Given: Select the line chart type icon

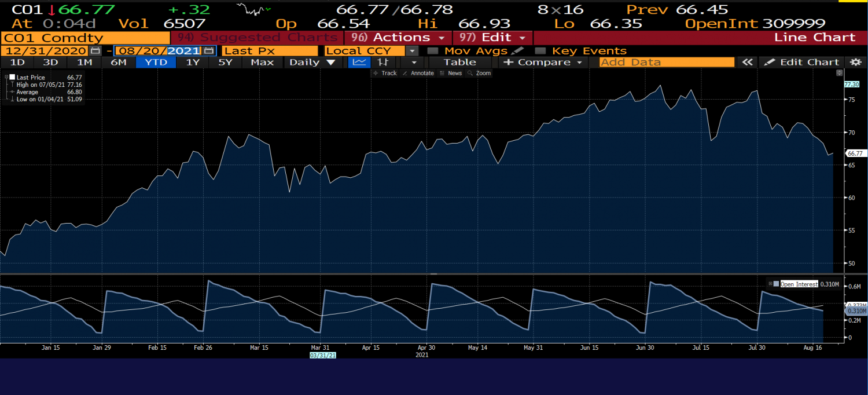Looking at the screenshot, I should 359,62.
